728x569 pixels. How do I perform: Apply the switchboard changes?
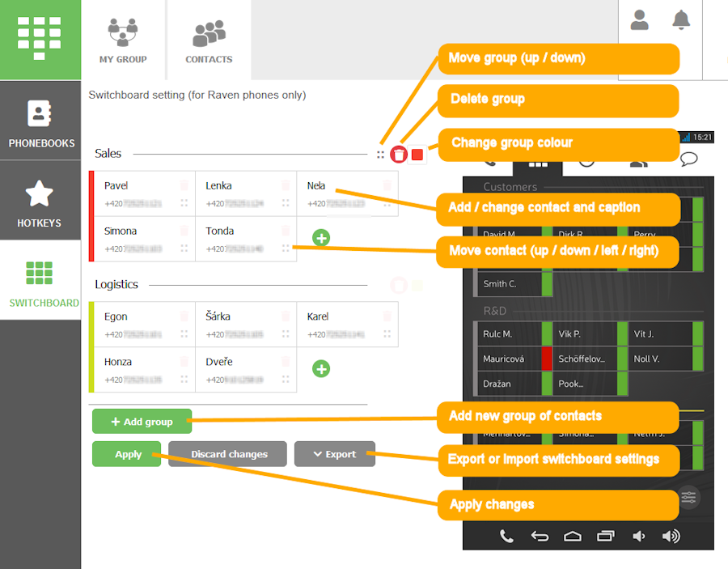(127, 454)
